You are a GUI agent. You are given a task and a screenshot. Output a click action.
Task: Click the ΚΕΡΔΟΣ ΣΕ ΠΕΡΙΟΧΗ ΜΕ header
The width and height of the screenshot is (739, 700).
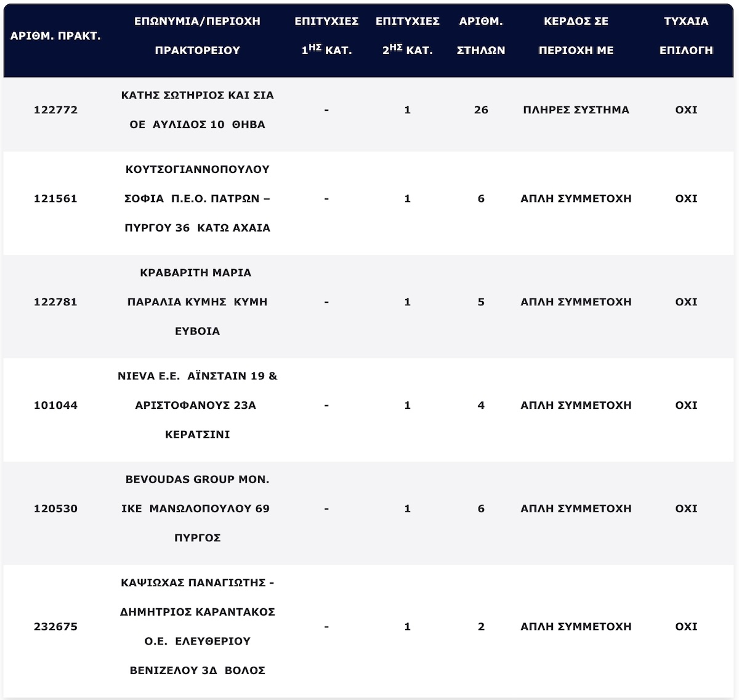[x=576, y=36]
